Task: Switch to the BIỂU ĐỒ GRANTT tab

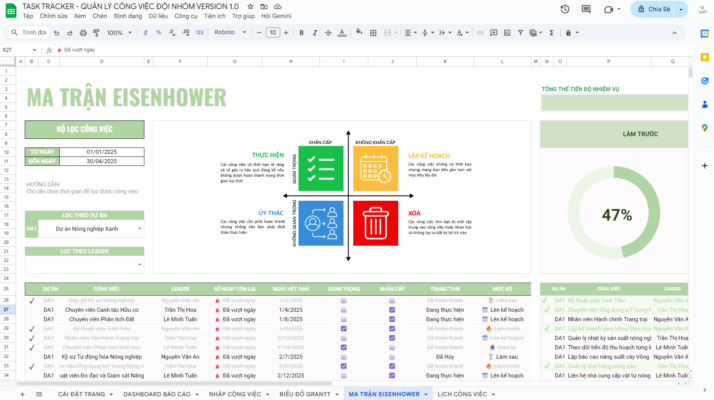Action: (303, 394)
